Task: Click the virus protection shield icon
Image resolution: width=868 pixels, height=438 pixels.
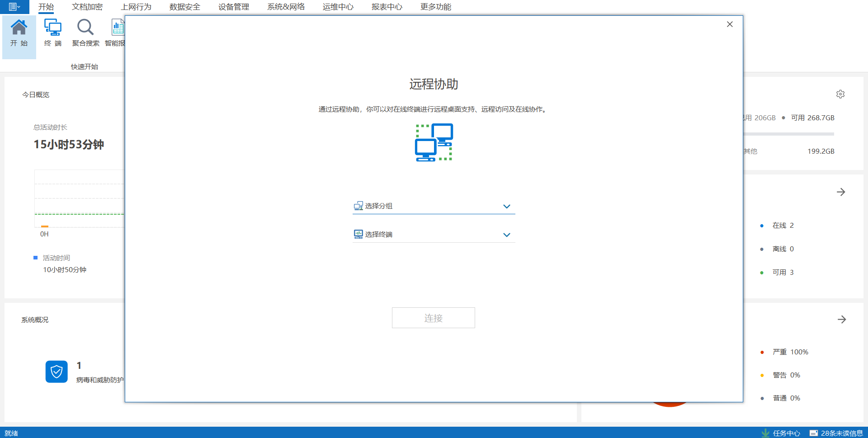Action: click(x=57, y=372)
